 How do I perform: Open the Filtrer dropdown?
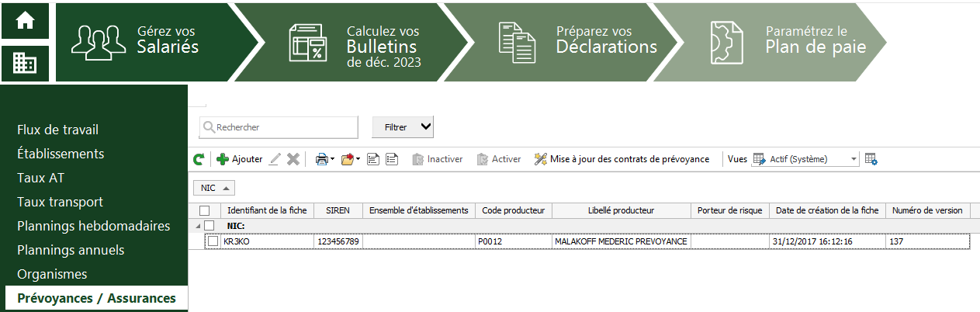(x=403, y=127)
